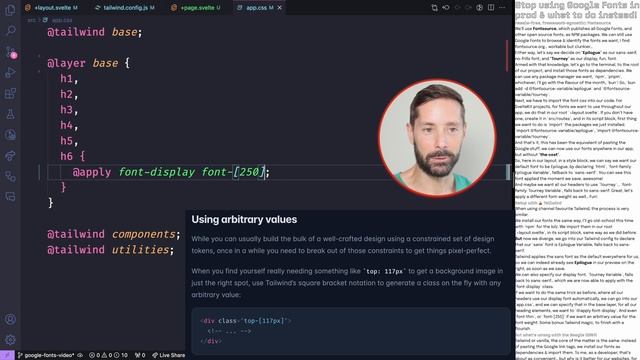Click the source-branch graph icon in the activity bar
The width and height of the screenshot is (640, 360).
click(x=11, y=176)
